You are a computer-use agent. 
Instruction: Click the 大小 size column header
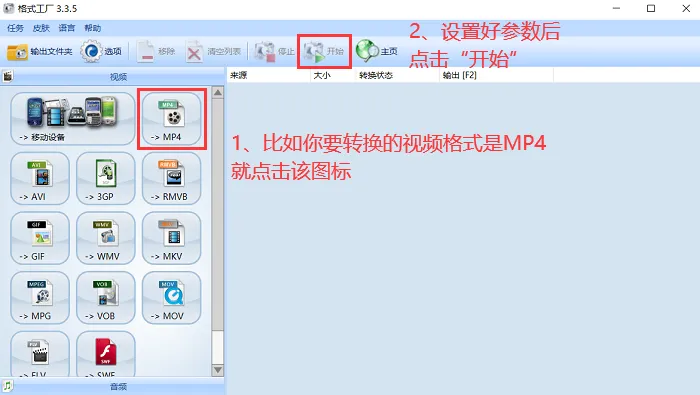(x=332, y=75)
